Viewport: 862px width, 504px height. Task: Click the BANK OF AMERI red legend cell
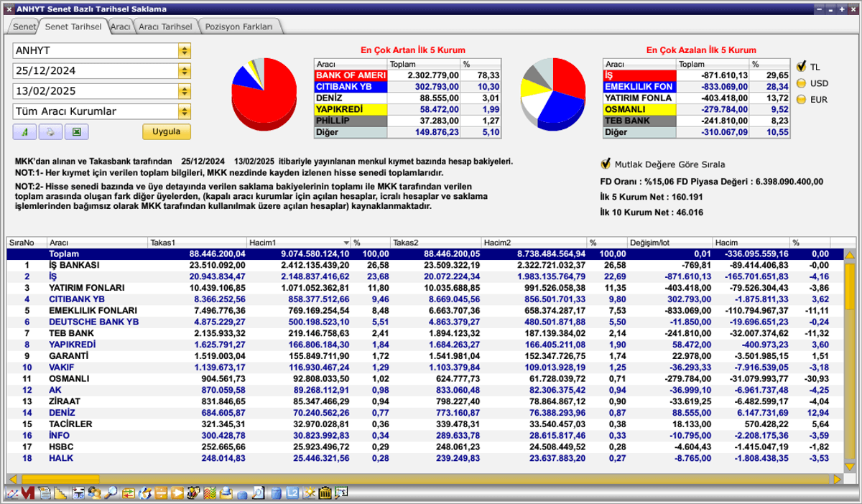(351, 75)
